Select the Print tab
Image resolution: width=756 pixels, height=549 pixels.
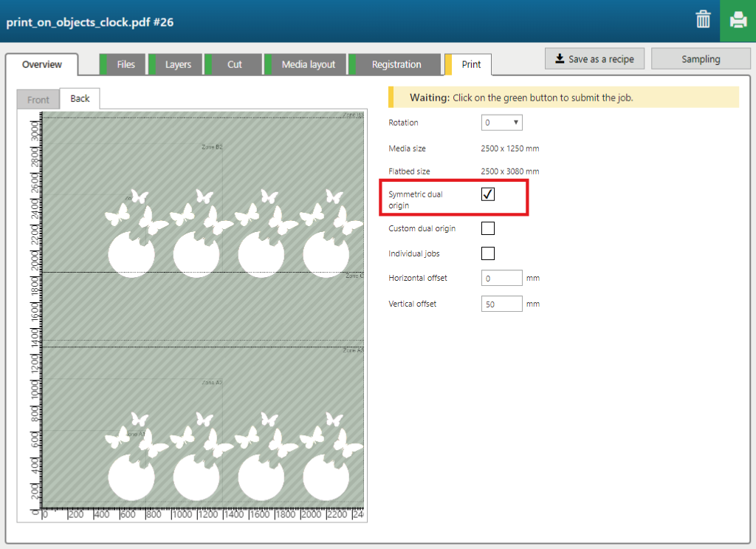(471, 64)
